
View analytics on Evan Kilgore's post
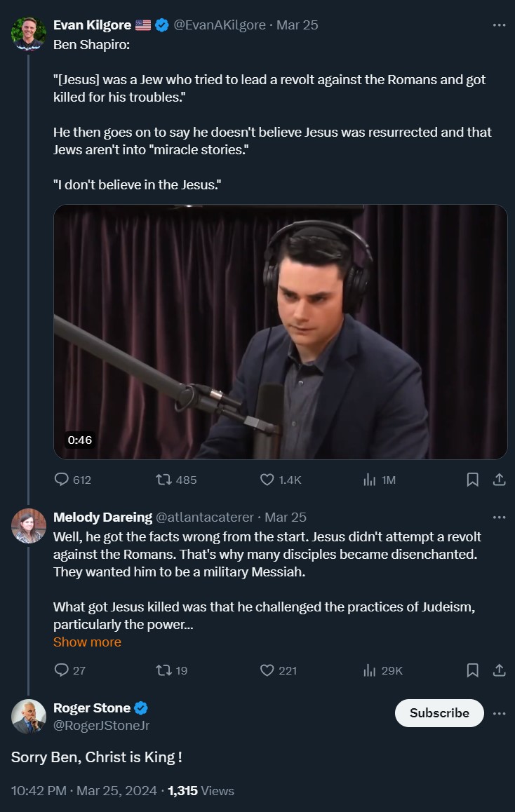click(370, 480)
